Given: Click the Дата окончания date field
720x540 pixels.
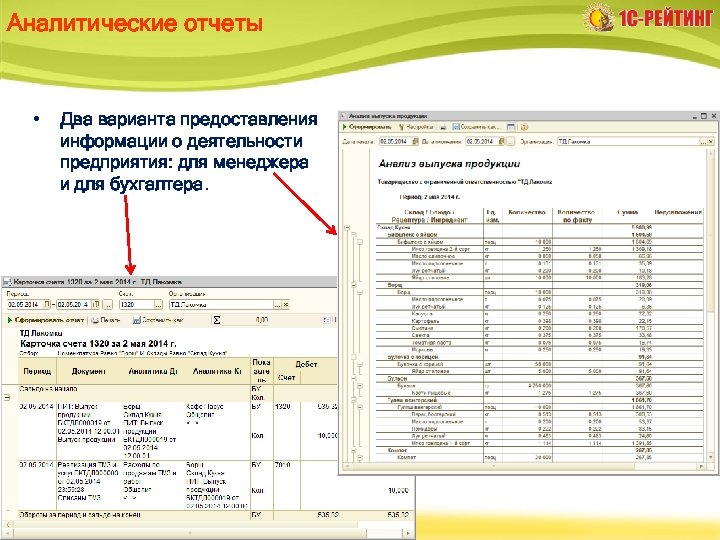Looking at the screenshot, I should (x=481, y=141).
